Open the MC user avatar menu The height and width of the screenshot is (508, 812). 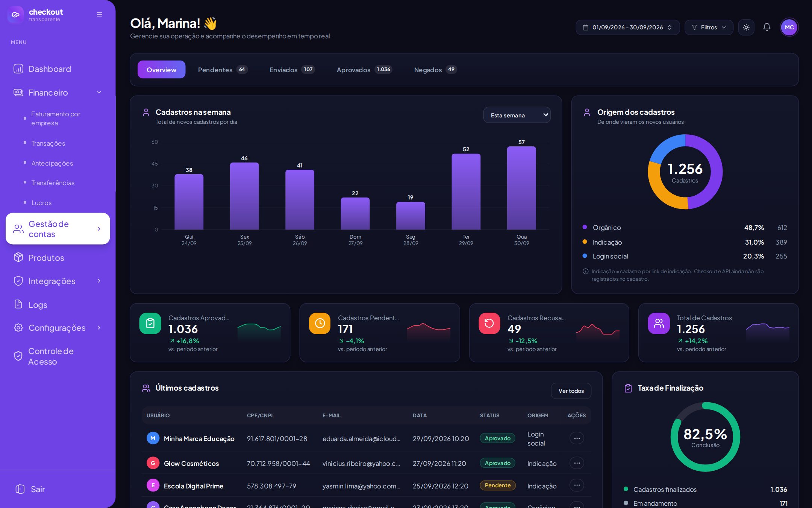789,27
